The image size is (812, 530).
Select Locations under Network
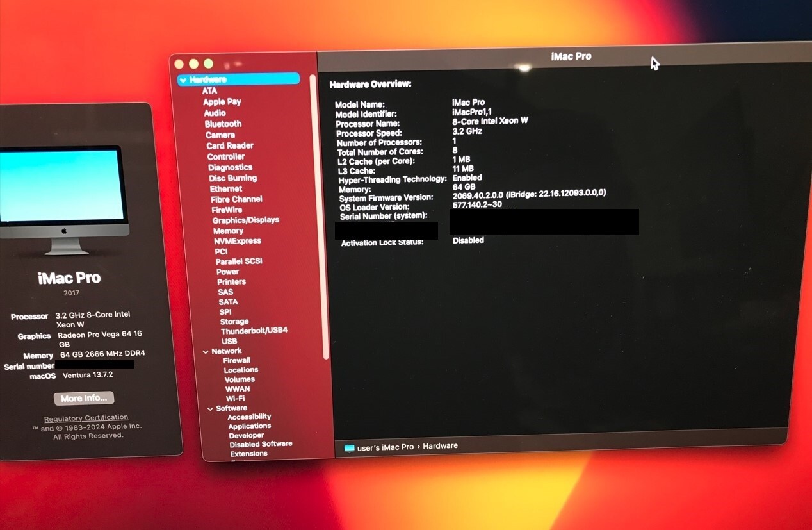[x=241, y=370]
